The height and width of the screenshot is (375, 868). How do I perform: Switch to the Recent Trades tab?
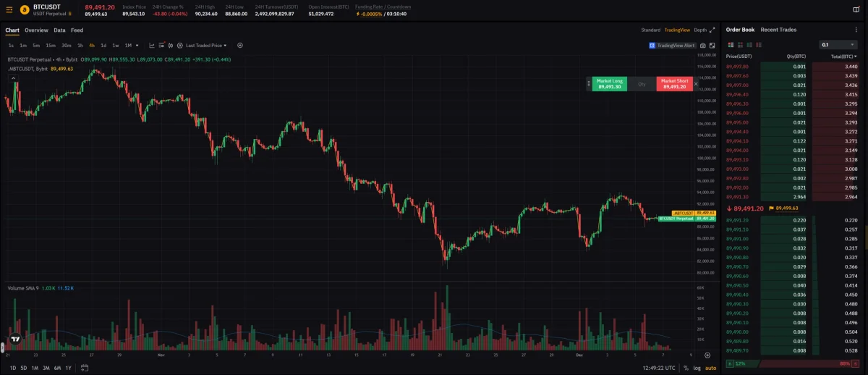point(778,30)
